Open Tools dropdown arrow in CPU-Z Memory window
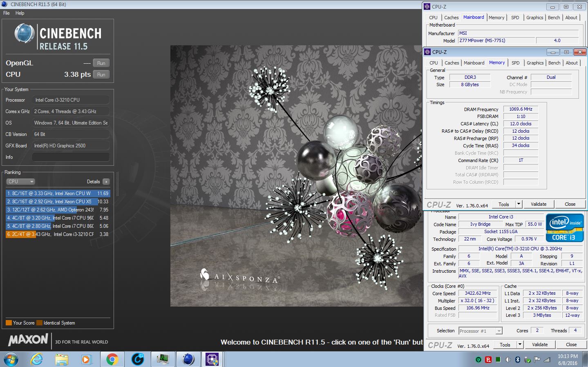 (519, 204)
